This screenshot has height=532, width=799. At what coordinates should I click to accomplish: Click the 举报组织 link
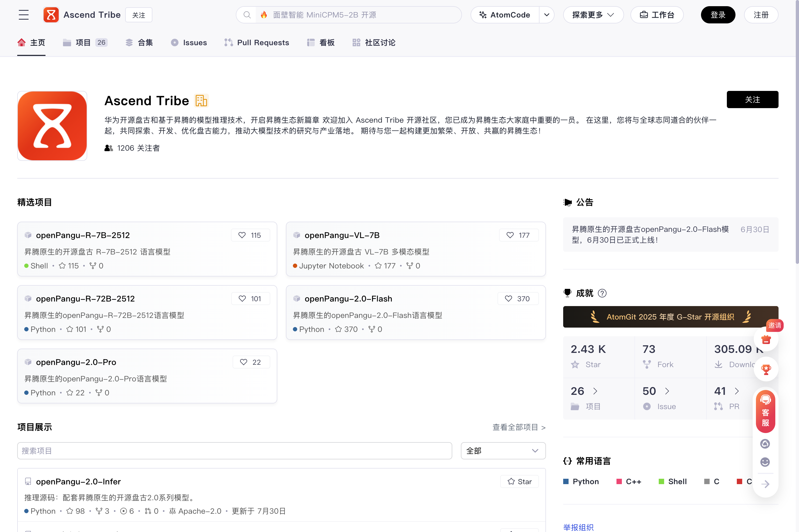(x=578, y=527)
